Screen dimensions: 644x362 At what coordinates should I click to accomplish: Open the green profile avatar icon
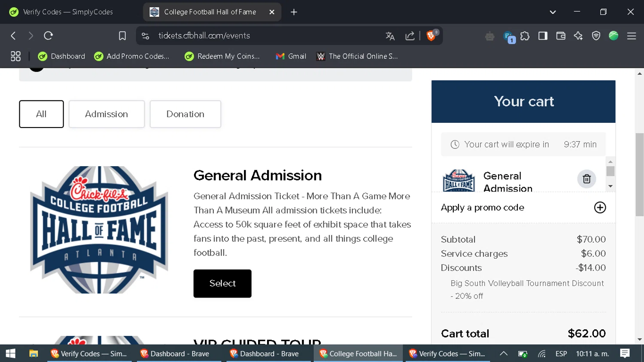pyautogui.click(x=614, y=36)
